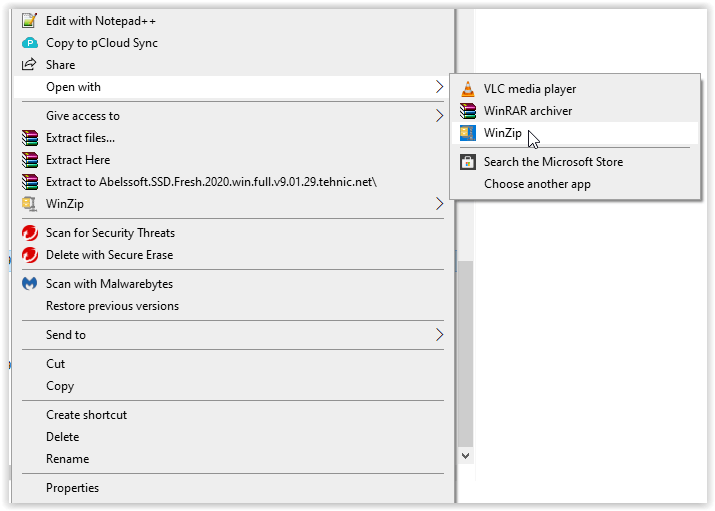This screenshot has width=715, height=511.
Task: Open the Send to entry
Action: coord(230,335)
